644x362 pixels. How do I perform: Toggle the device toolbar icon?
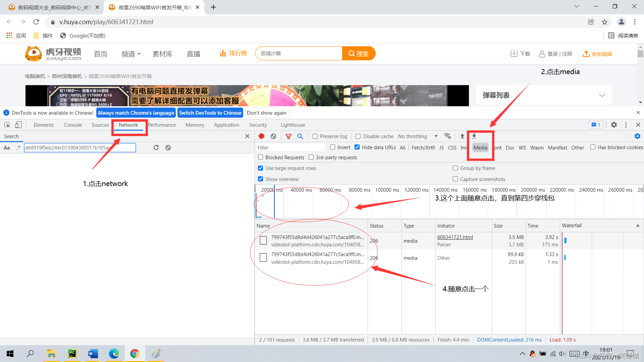[x=18, y=125]
